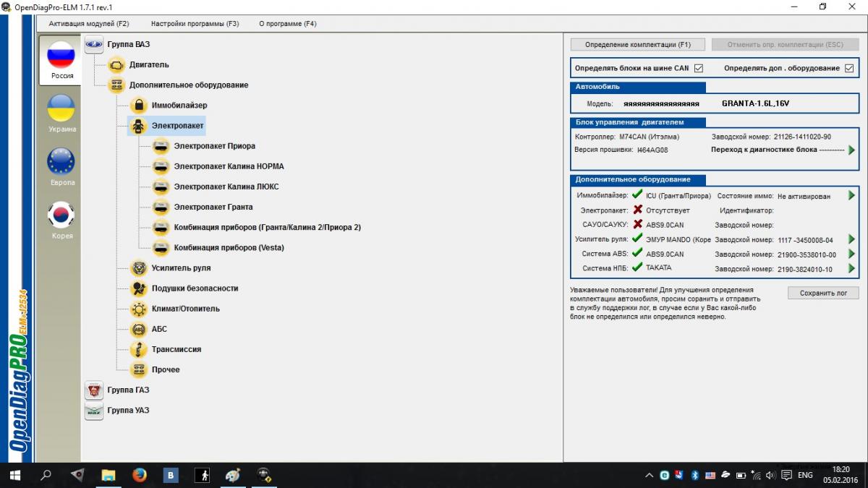Select Комбинация приборов (Vesta) label
This screenshot has width=868, height=488.
coord(229,247)
